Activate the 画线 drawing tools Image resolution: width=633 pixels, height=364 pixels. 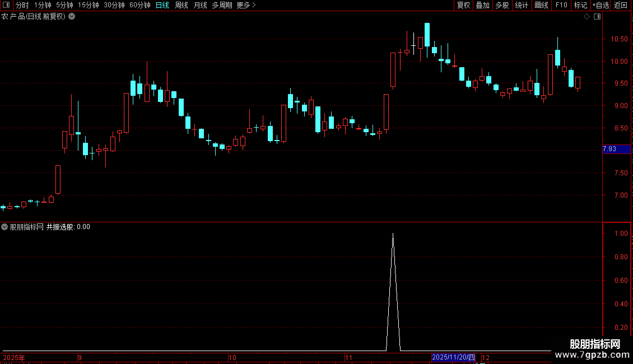541,5
